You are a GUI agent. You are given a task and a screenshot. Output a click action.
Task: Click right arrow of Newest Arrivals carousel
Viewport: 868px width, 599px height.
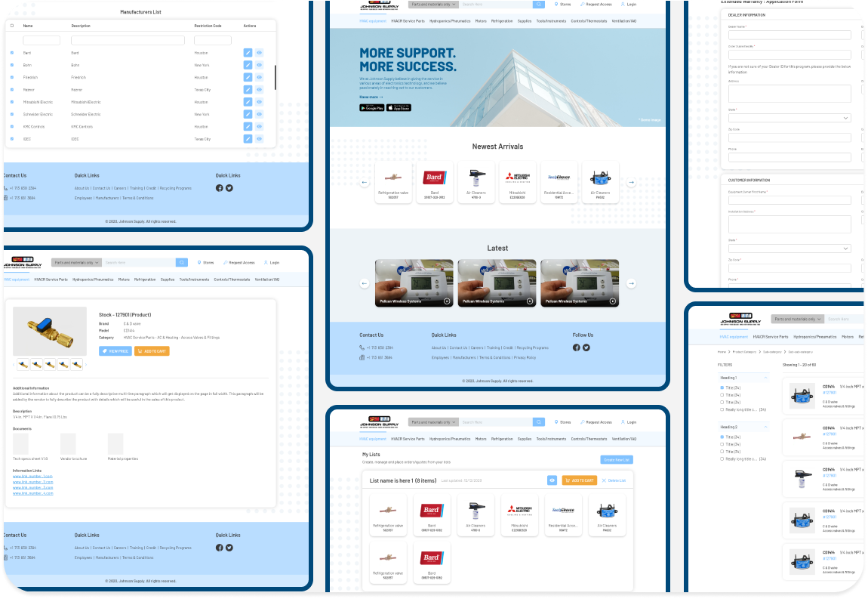tap(631, 182)
